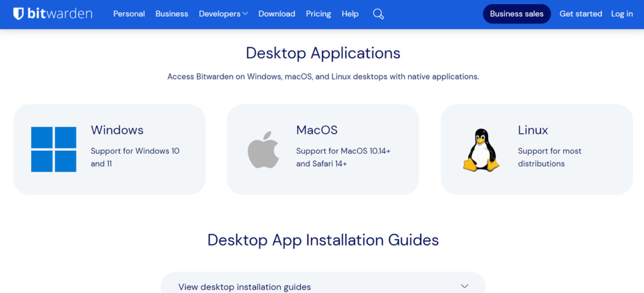Click 'Support for MacOS 10.14+ and Safari 14+' text

(x=343, y=157)
